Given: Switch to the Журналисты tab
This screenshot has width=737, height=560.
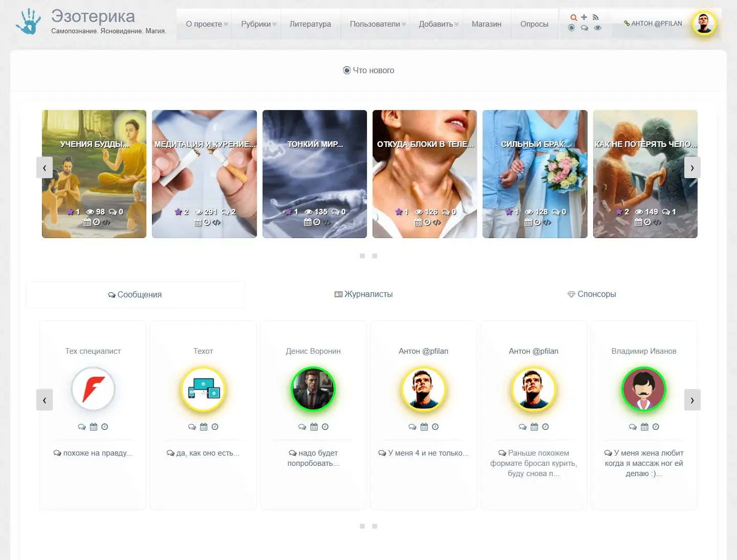Looking at the screenshot, I should (x=363, y=294).
